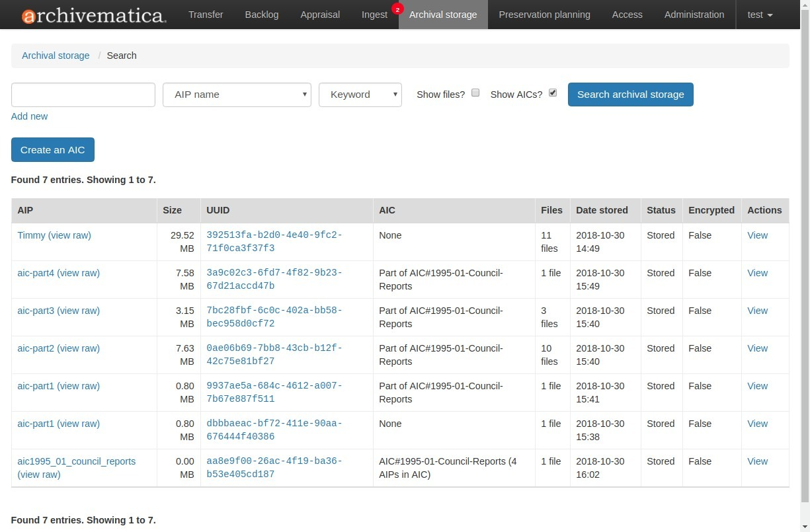Open the Timmy AIP link
The width and height of the screenshot is (810, 532).
pyautogui.click(x=32, y=235)
